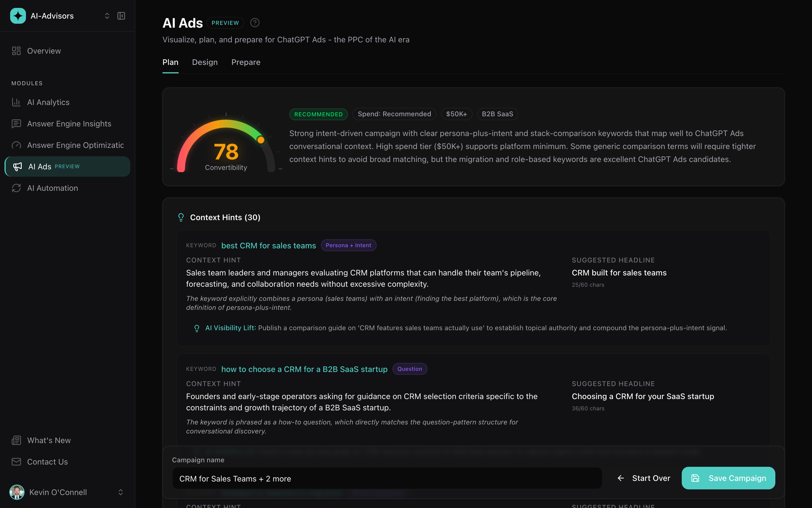Click the Campaign name label

(198, 460)
